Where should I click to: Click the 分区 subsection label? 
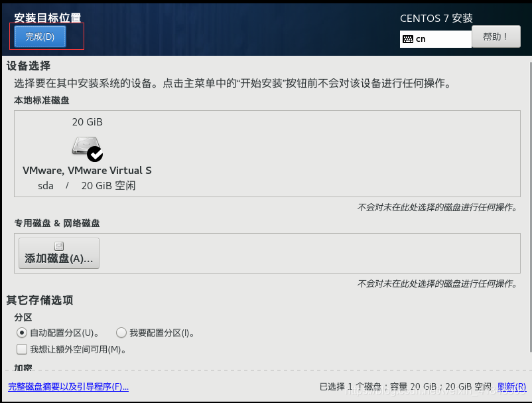(23, 317)
